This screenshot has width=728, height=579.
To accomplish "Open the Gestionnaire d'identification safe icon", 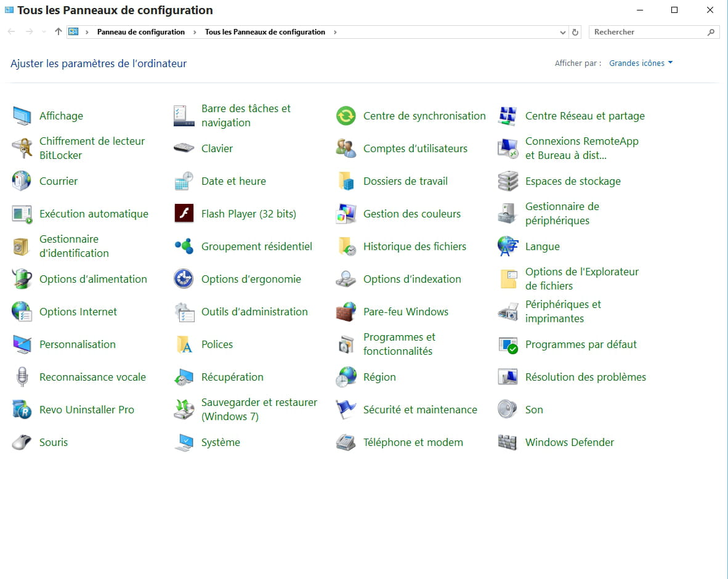I will 21,246.
